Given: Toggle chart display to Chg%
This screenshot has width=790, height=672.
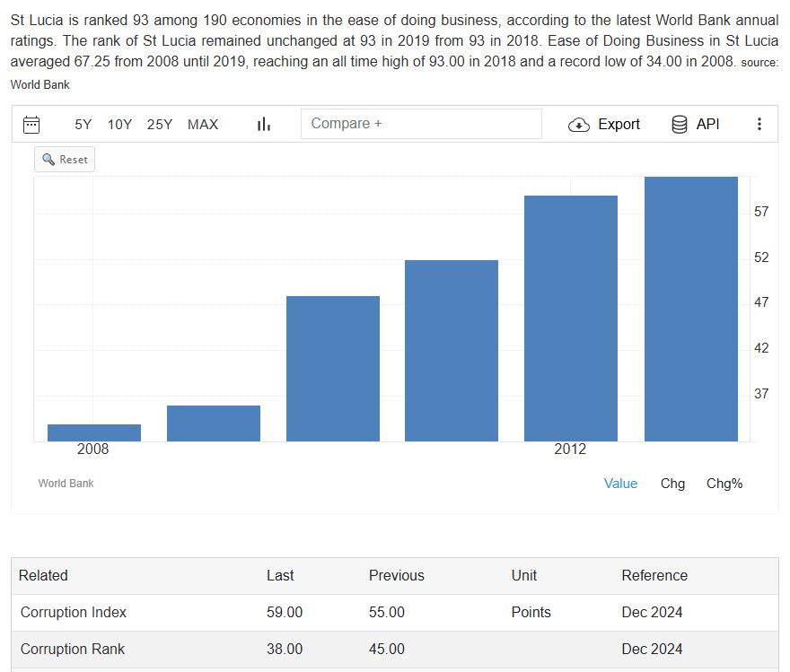Looking at the screenshot, I should click(724, 484).
